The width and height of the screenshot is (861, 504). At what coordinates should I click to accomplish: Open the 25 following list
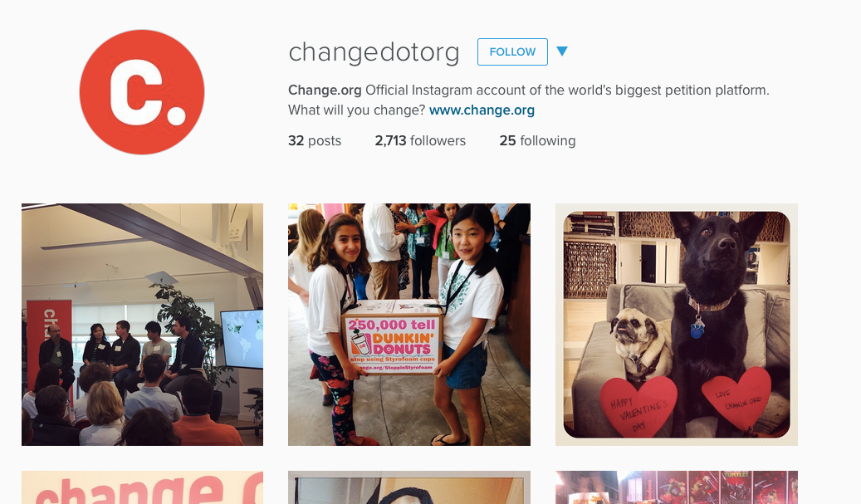[537, 140]
